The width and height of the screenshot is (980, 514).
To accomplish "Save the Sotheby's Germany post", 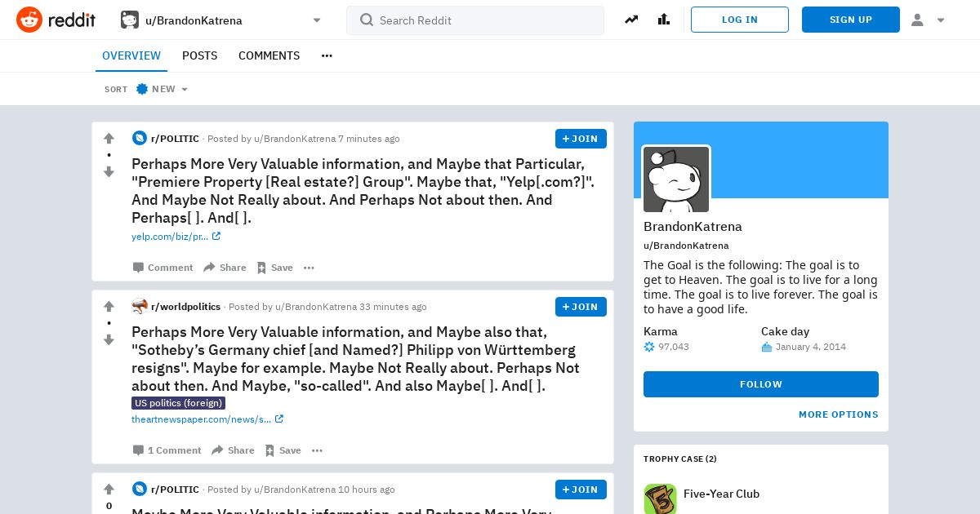I will (283, 450).
